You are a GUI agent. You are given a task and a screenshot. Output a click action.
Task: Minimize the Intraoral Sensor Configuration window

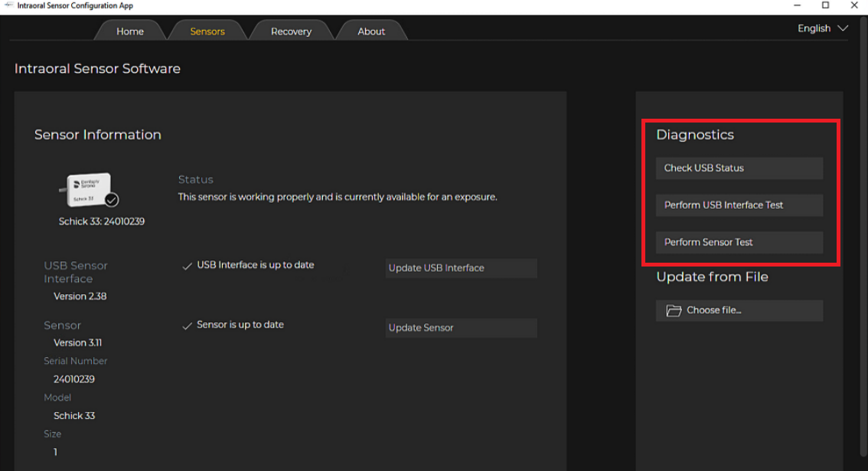point(797,5)
